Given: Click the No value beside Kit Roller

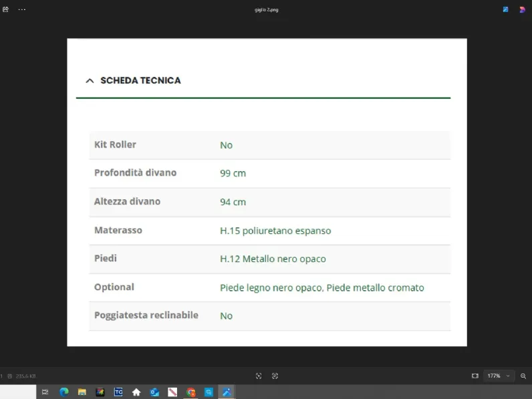Looking at the screenshot, I should pos(226,145).
